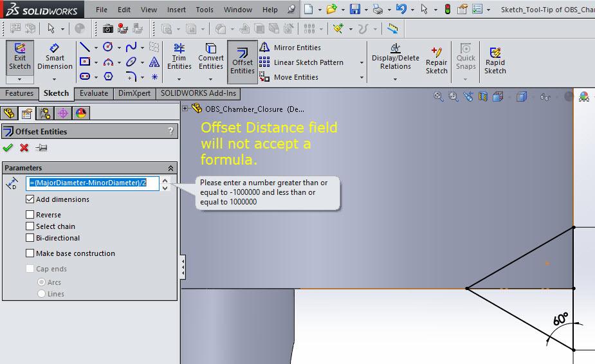Choose the Straight Slot tool
This screenshot has width=595, height=364.
pyautogui.click(x=85, y=77)
